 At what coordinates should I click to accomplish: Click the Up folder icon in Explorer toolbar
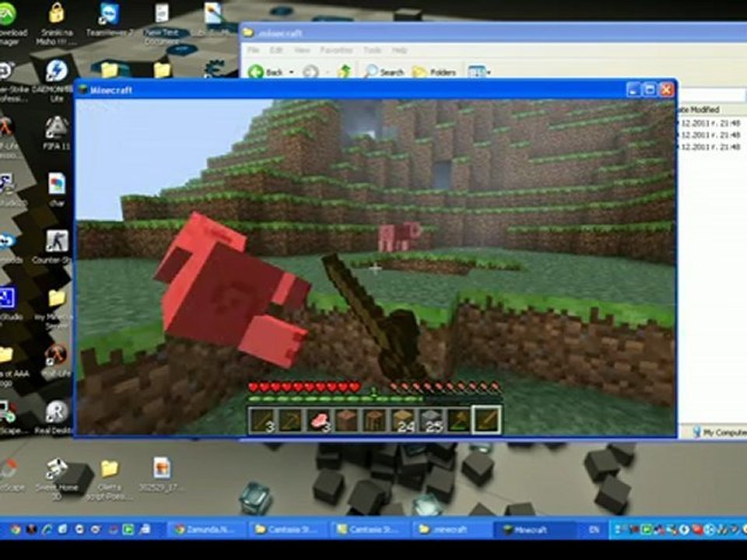point(344,72)
